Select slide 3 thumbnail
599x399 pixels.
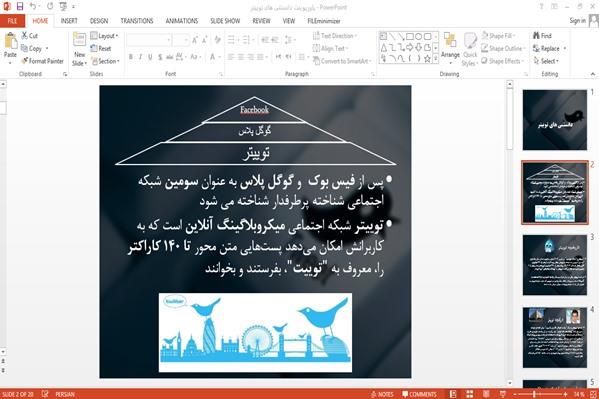(x=555, y=265)
